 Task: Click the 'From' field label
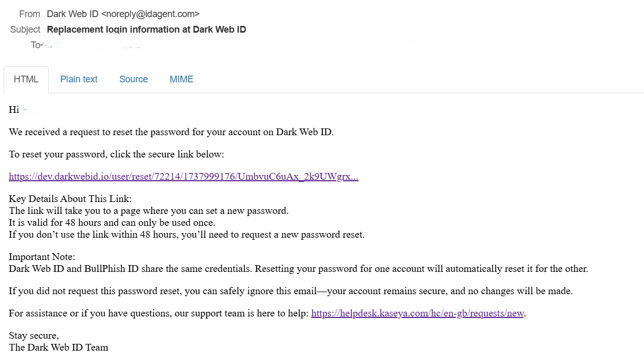30,14
